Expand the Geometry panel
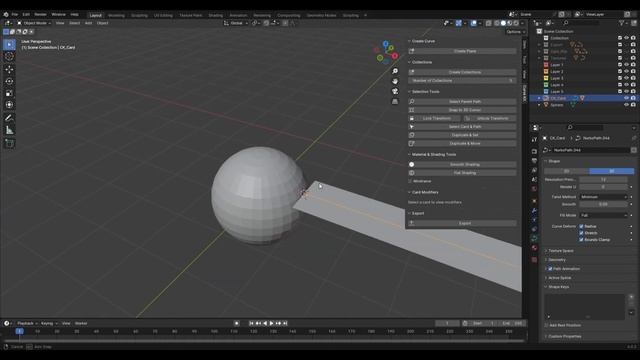Viewport: 640px width, 360px height. 556,260
